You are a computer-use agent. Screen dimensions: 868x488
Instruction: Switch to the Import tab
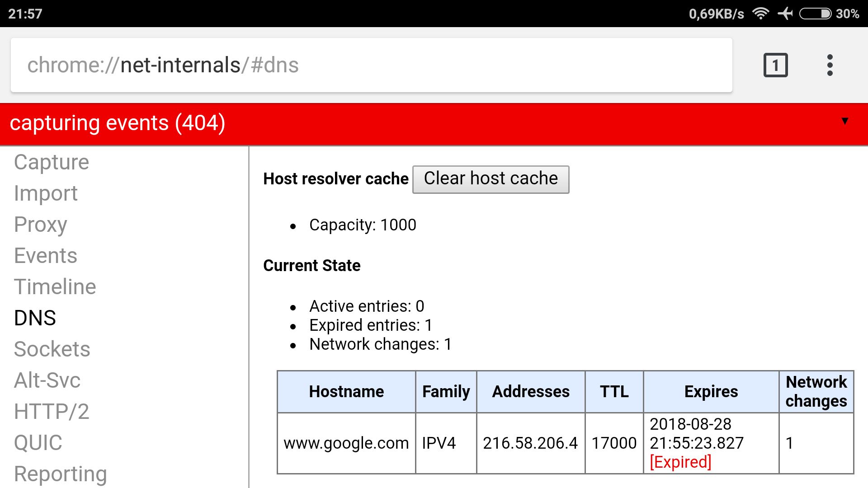tap(46, 193)
